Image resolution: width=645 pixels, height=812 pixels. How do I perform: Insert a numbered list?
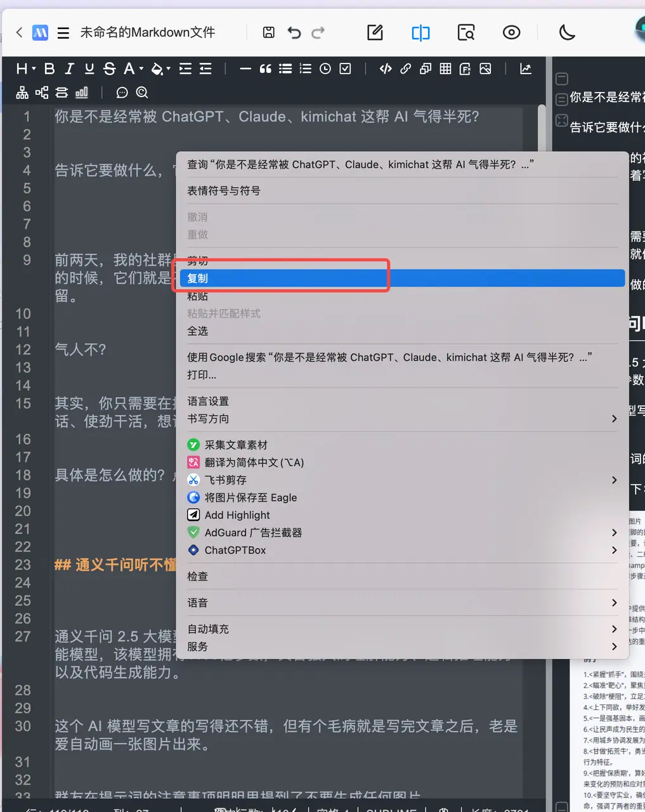[306, 69]
